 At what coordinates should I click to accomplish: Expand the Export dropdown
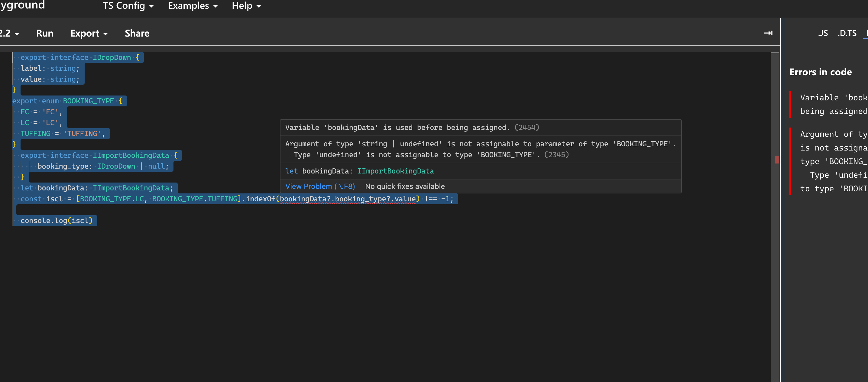[x=89, y=33]
